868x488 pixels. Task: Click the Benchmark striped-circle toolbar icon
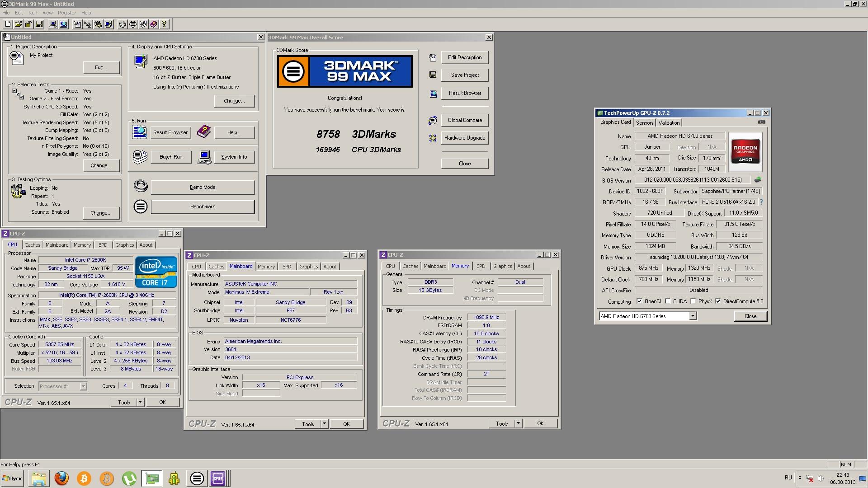coord(133,24)
